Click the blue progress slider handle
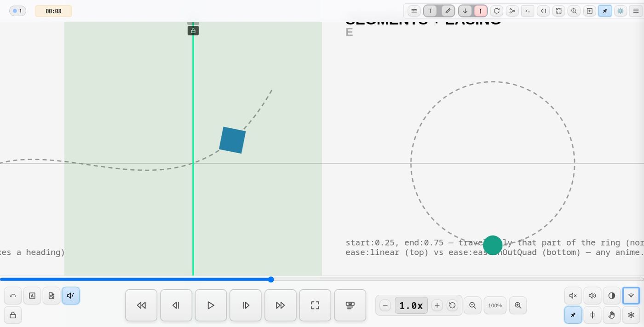Image resolution: width=644 pixels, height=327 pixels. pos(271,280)
